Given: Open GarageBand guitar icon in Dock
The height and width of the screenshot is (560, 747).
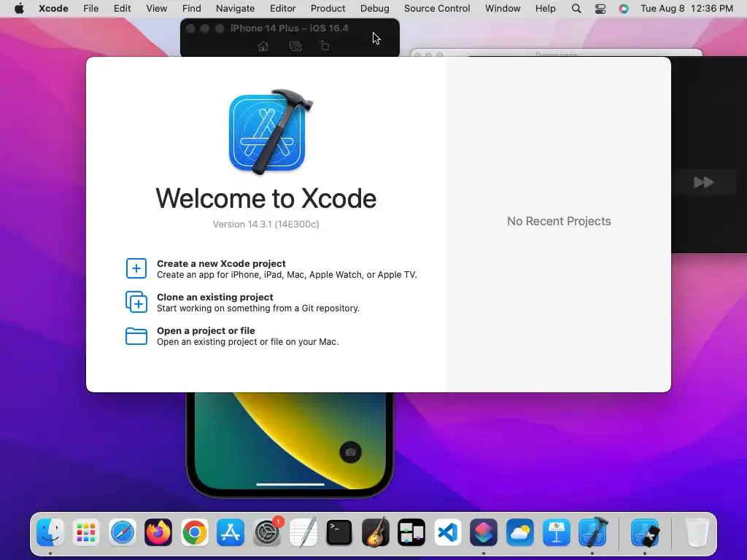Looking at the screenshot, I should 376,532.
